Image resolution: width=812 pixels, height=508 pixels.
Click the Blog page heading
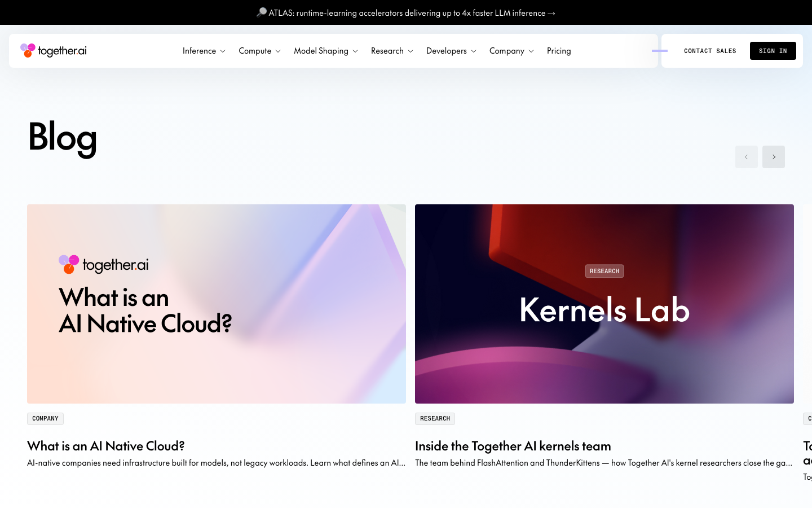(x=63, y=137)
